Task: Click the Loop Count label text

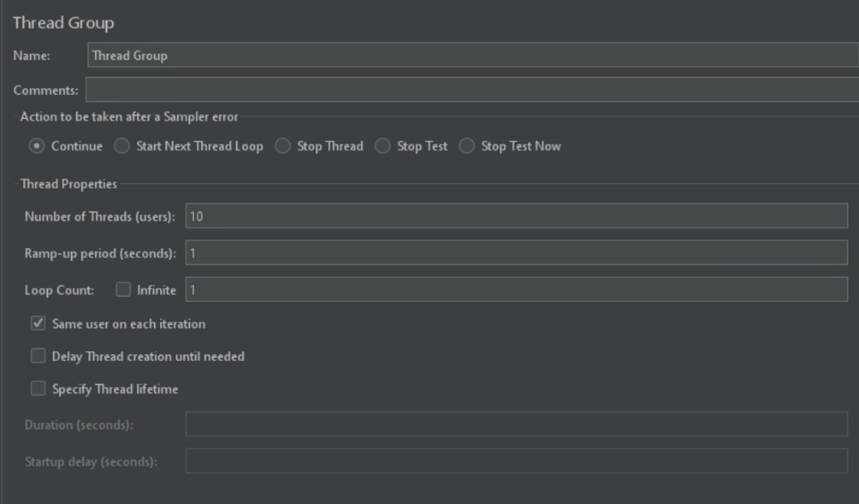Action: coord(59,290)
